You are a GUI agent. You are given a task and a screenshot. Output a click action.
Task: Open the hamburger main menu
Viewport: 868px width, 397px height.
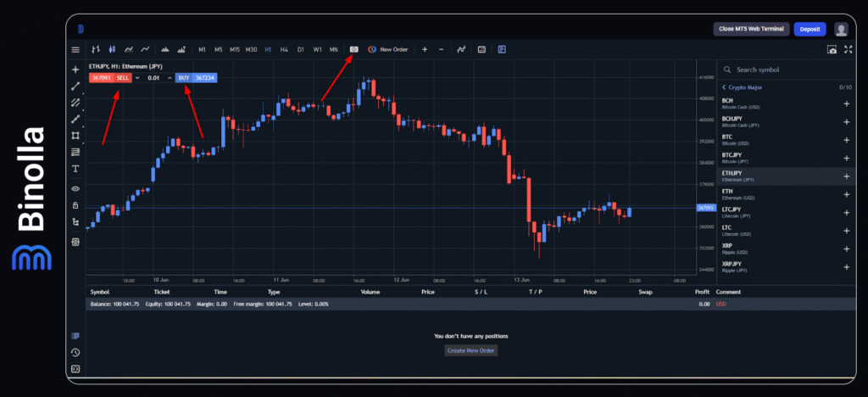pos(75,49)
